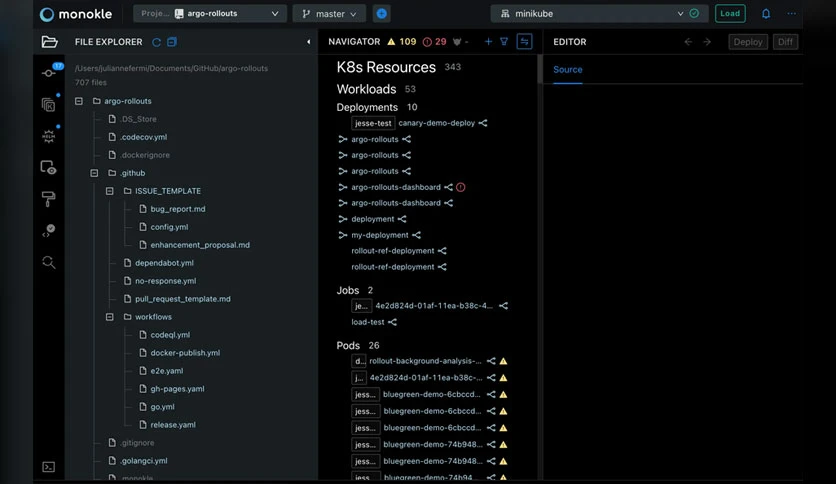Click the Diff button in Editor
The width and height of the screenshot is (836, 484).
[x=785, y=42]
